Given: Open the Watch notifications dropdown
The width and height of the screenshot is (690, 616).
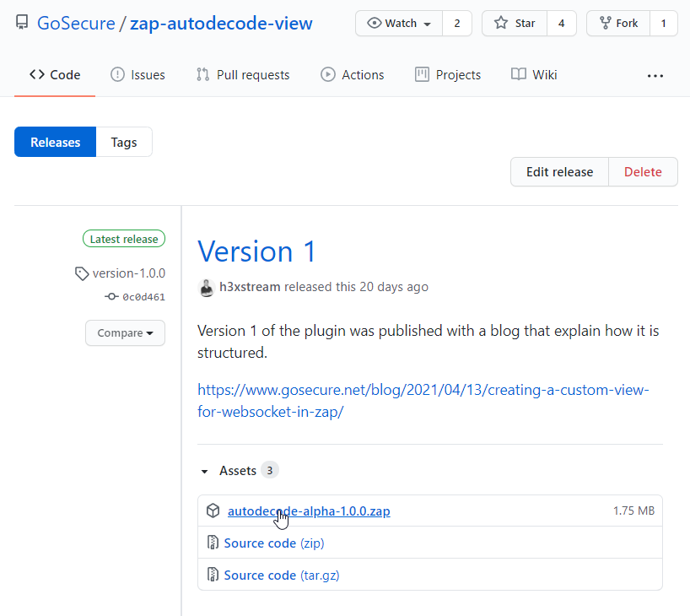Looking at the screenshot, I should (x=399, y=24).
